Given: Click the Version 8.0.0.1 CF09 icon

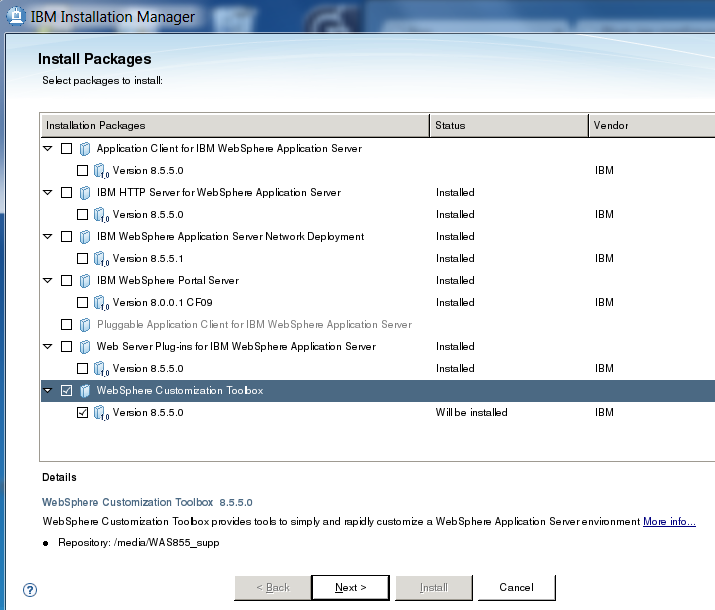Looking at the screenshot, I should click(101, 303).
